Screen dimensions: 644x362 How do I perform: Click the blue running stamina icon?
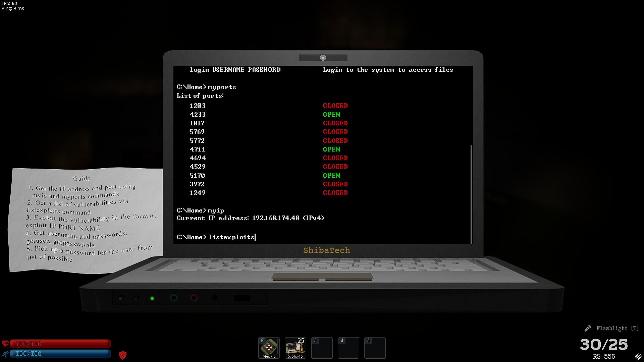pos(5,354)
